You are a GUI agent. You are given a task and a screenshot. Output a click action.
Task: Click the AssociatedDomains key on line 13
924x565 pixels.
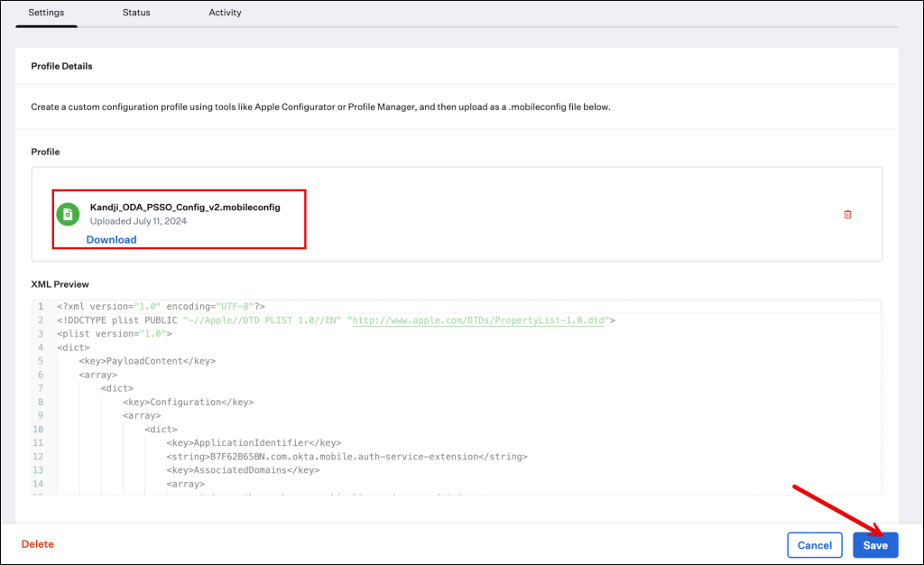click(x=243, y=470)
